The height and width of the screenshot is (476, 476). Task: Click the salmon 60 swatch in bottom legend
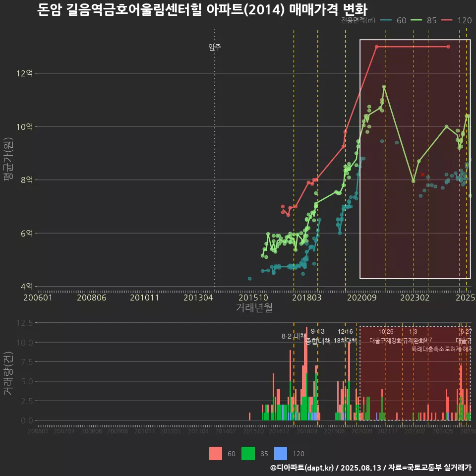click(x=216, y=454)
